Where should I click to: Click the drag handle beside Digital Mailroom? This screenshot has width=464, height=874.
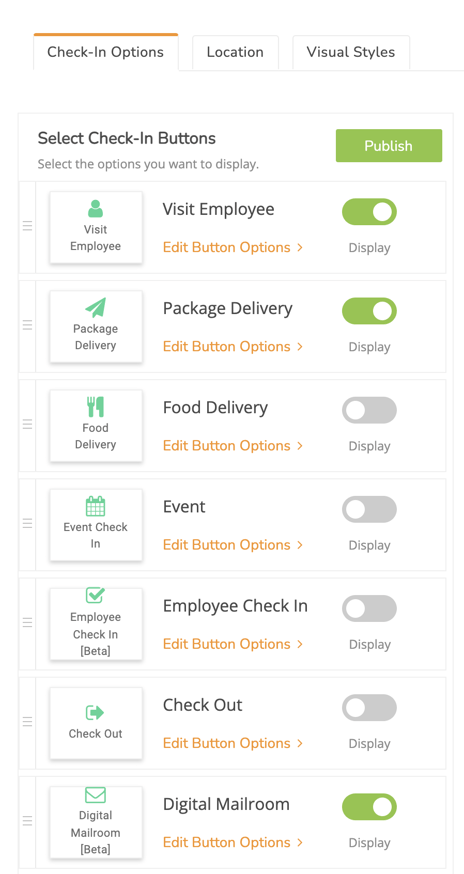point(27,821)
